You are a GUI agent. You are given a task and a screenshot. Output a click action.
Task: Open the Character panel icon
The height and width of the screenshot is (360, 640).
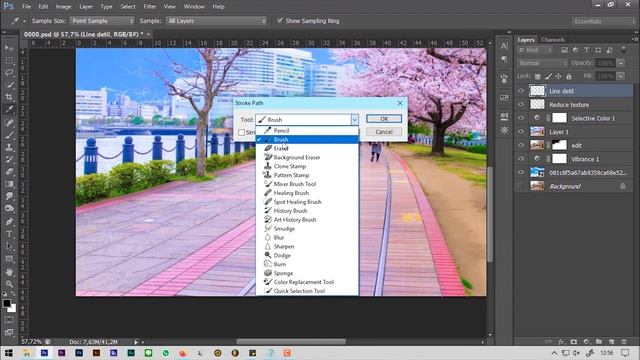[x=504, y=46]
